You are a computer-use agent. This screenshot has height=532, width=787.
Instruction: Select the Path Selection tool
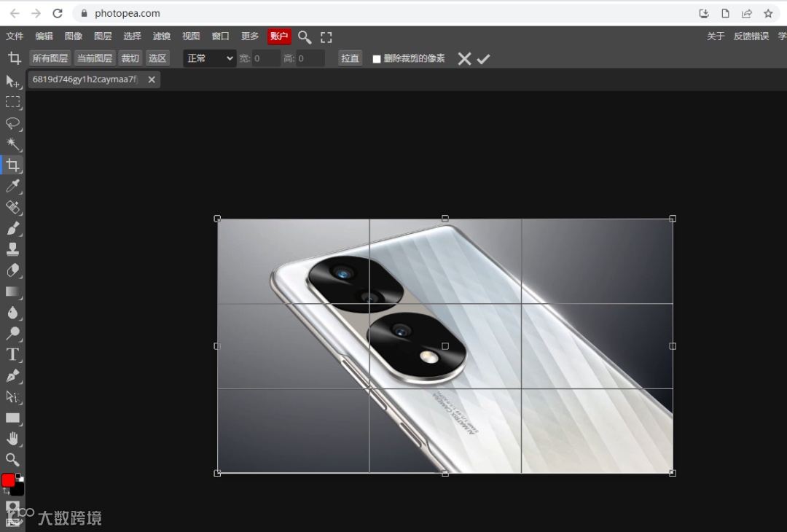click(12, 397)
